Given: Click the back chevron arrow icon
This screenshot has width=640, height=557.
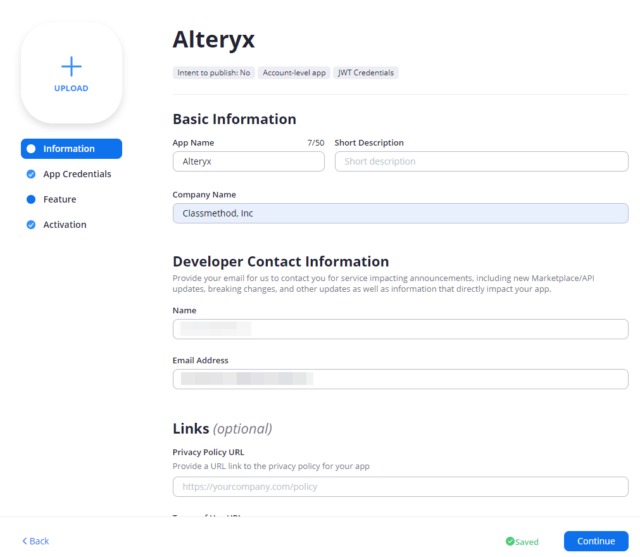Looking at the screenshot, I should click(24, 541).
